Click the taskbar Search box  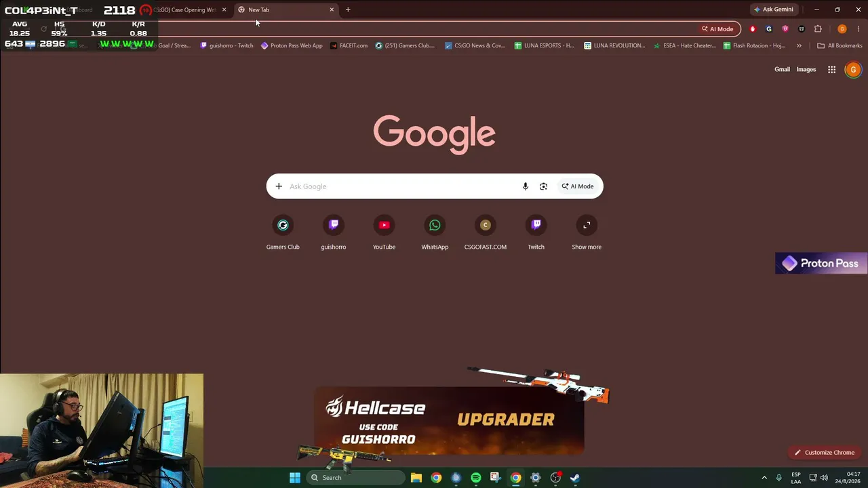(355, 478)
